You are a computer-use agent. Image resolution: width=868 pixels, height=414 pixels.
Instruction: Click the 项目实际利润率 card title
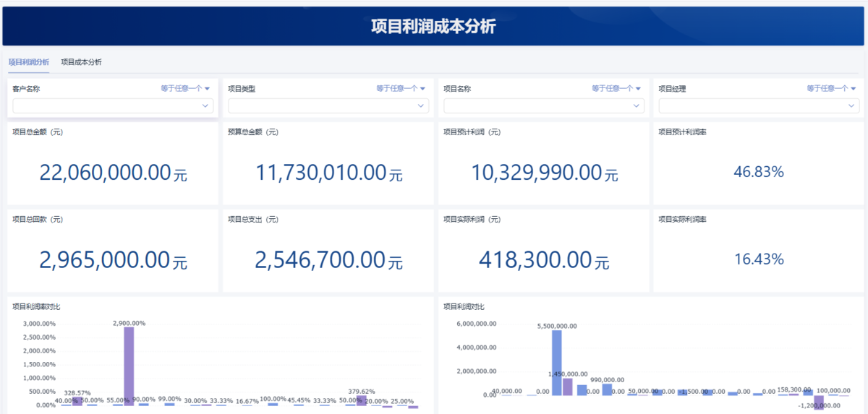[x=683, y=219]
